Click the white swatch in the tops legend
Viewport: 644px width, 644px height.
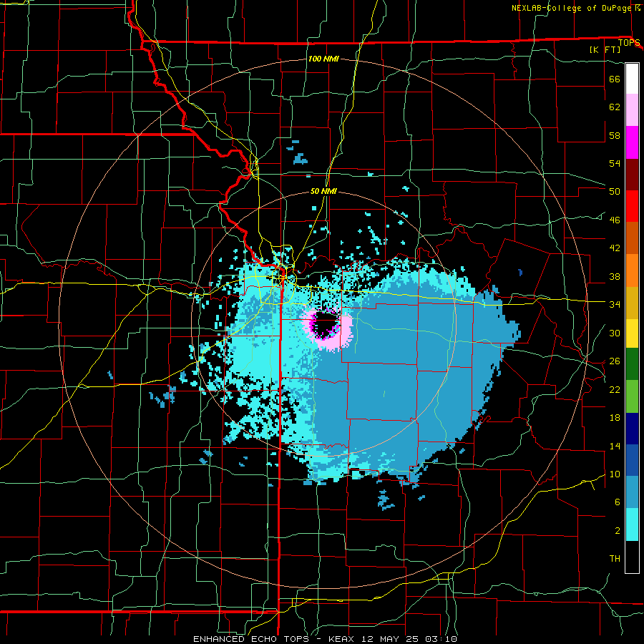click(632, 79)
